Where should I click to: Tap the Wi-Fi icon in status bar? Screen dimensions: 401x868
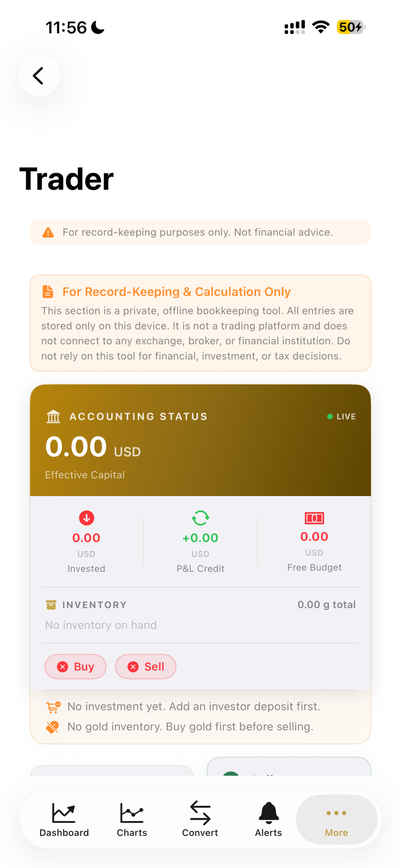coord(321,27)
